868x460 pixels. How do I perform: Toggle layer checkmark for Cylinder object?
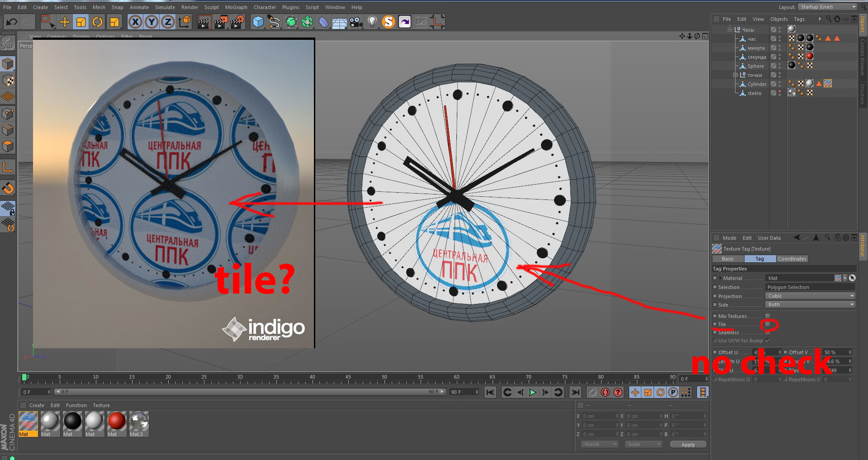click(x=773, y=84)
